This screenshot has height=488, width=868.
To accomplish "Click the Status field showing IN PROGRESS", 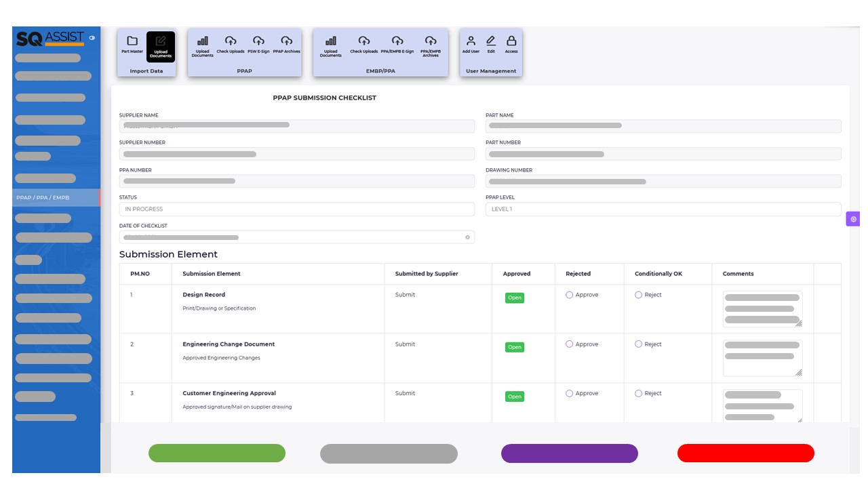I will point(297,209).
